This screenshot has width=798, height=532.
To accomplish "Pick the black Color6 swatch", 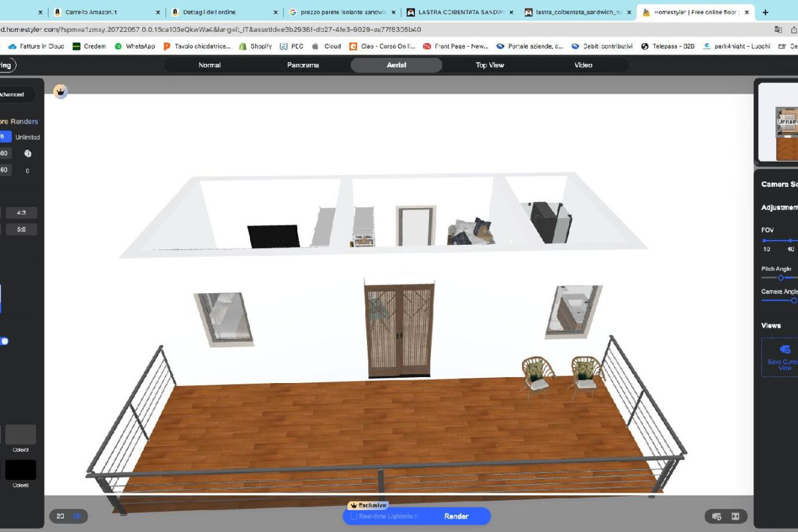I will [x=21, y=469].
